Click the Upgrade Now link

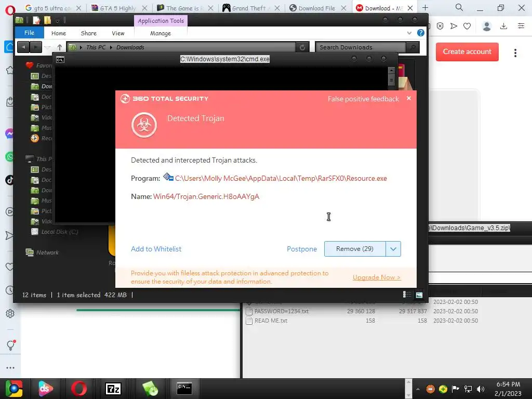click(377, 277)
